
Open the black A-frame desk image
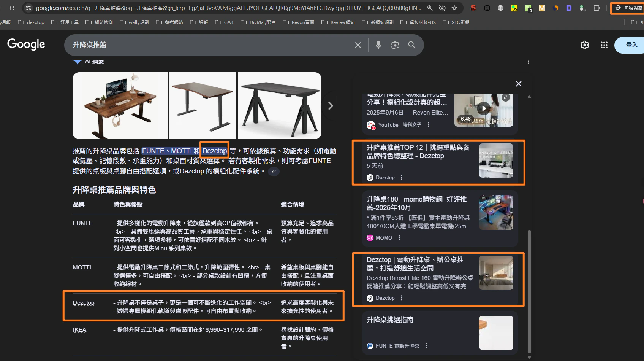click(280, 106)
